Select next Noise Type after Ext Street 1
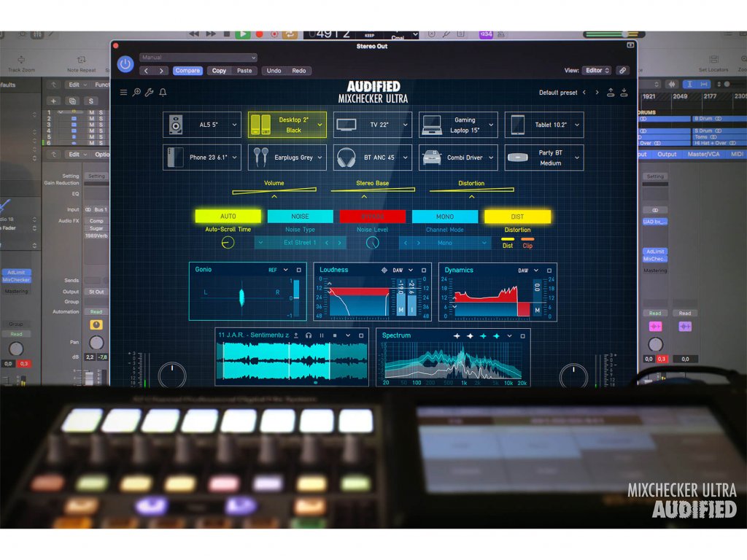The width and height of the screenshot is (747, 560). (339, 243)
